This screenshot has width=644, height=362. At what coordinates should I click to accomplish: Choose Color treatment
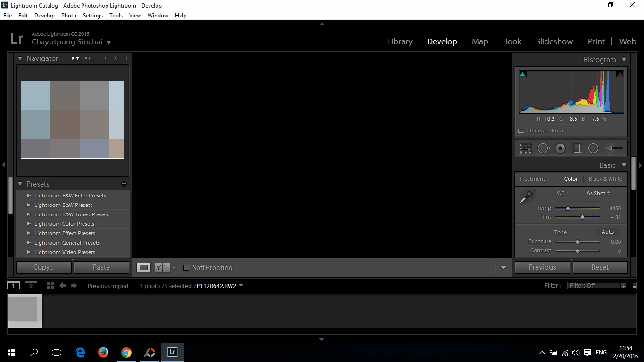(570, 179)
